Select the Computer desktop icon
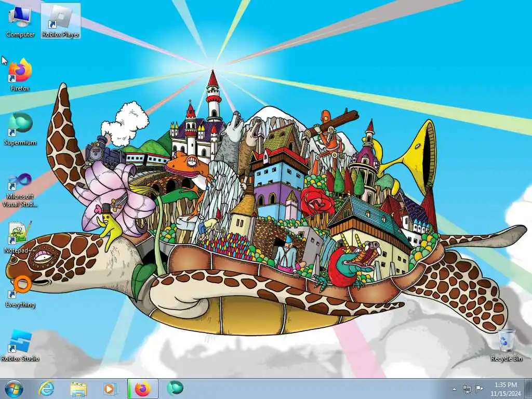The height and width of the screenshot is (399, 532). coord(20,21)
